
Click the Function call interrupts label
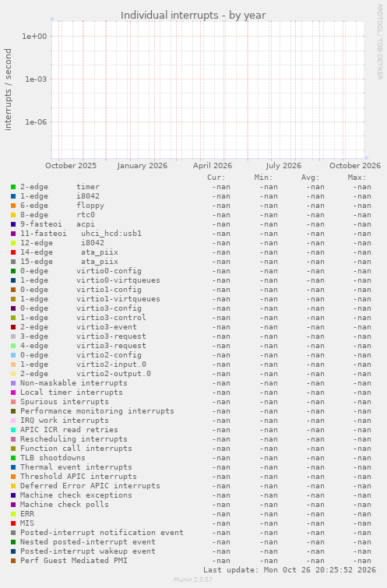pyautogui.click(x=76, y=449)
